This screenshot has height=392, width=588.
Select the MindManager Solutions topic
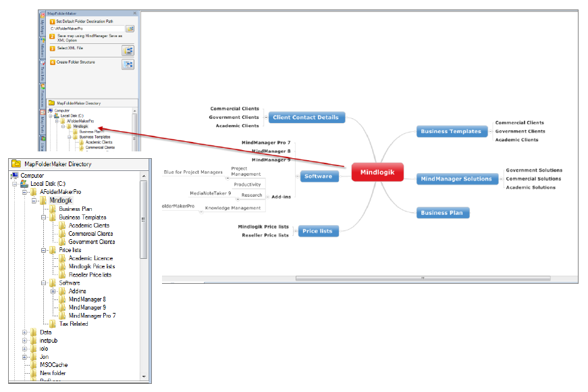pyautogui.click(x=457, y=178)
